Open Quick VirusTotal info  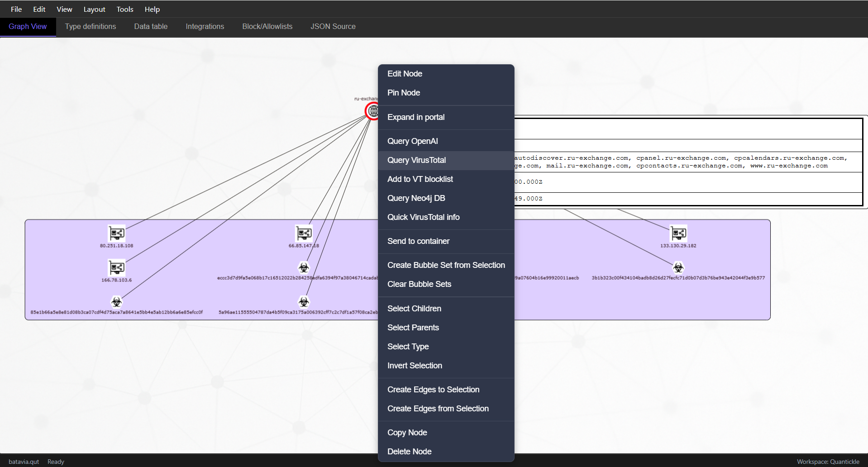[446, 217]
